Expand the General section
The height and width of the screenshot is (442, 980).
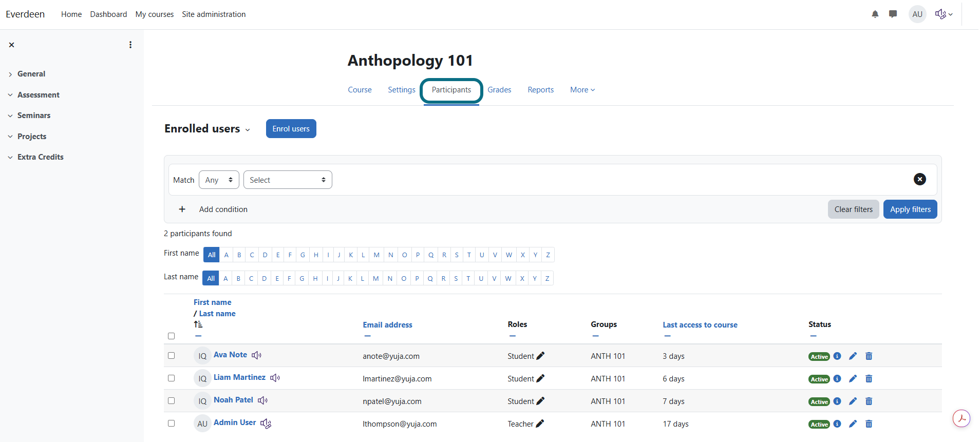10,74
